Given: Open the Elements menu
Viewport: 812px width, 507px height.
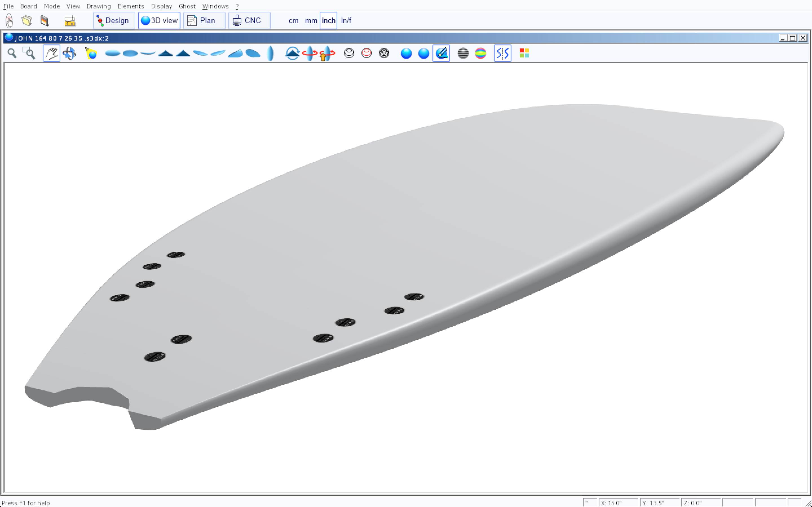Looking at the screenshot, I should [x=131, y=6].
